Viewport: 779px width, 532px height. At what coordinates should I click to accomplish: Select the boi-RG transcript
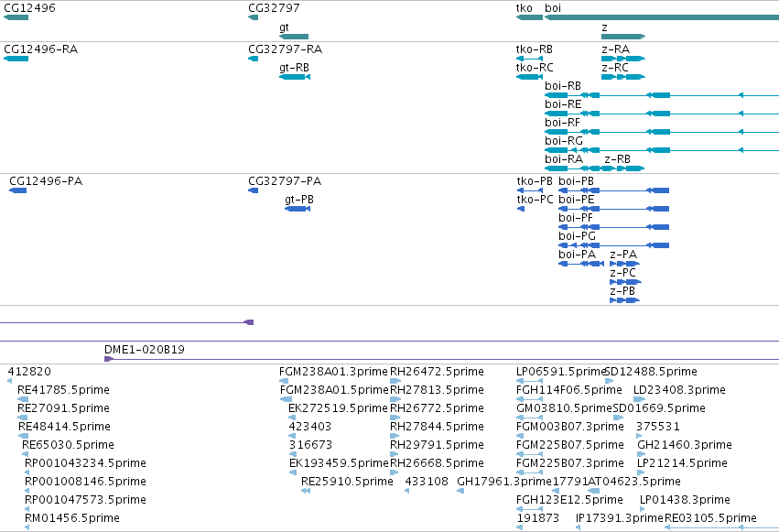click(x=662, y=150)
